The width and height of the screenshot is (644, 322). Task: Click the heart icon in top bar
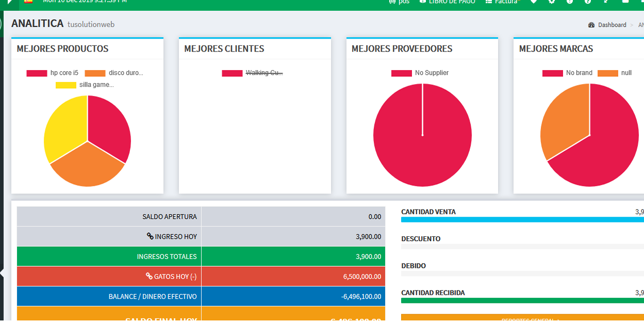(x=534, y=2)
